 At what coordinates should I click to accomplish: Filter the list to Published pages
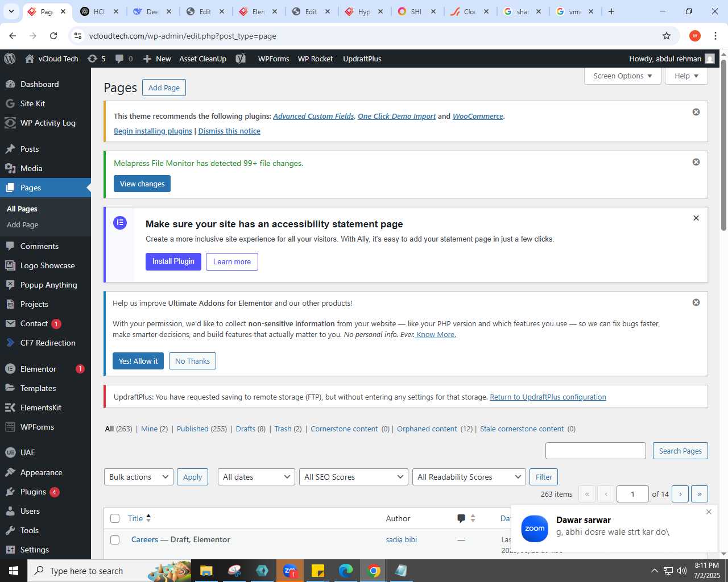(x=193, y=429)
